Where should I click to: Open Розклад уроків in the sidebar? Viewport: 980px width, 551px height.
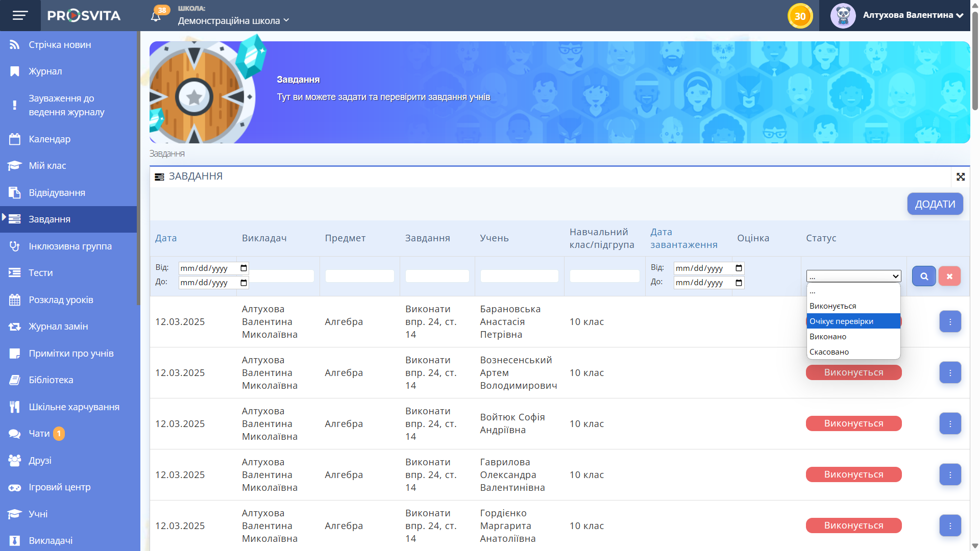tap(61, 300)
